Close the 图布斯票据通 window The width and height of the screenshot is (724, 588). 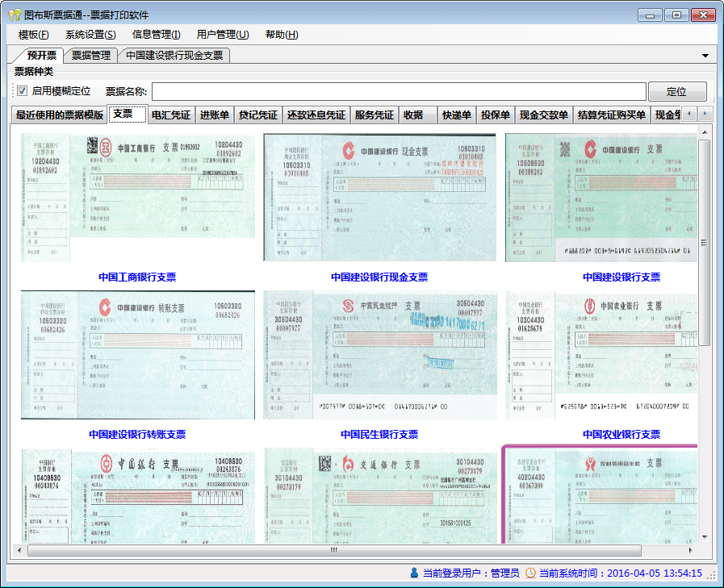703,15
